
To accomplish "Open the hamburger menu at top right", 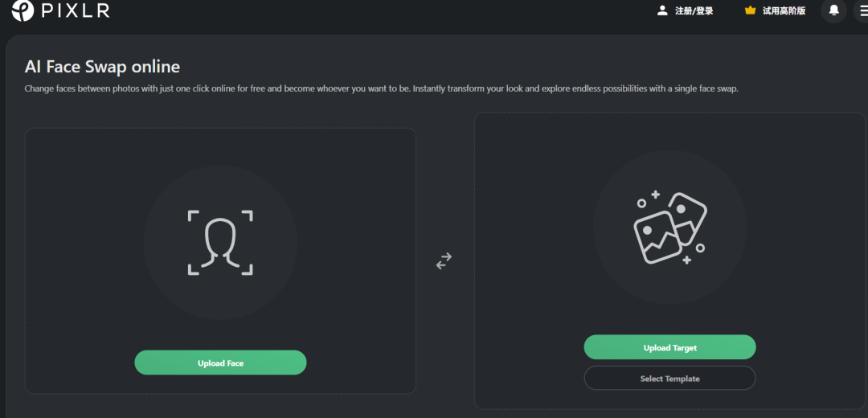I will coord(862,10).
